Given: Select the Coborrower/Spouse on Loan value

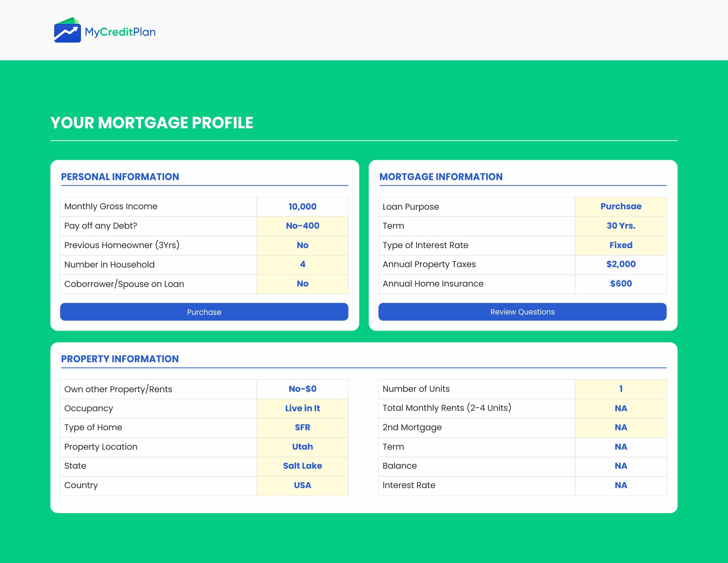Looking at the screenshot, I should [x=302, y=284].
